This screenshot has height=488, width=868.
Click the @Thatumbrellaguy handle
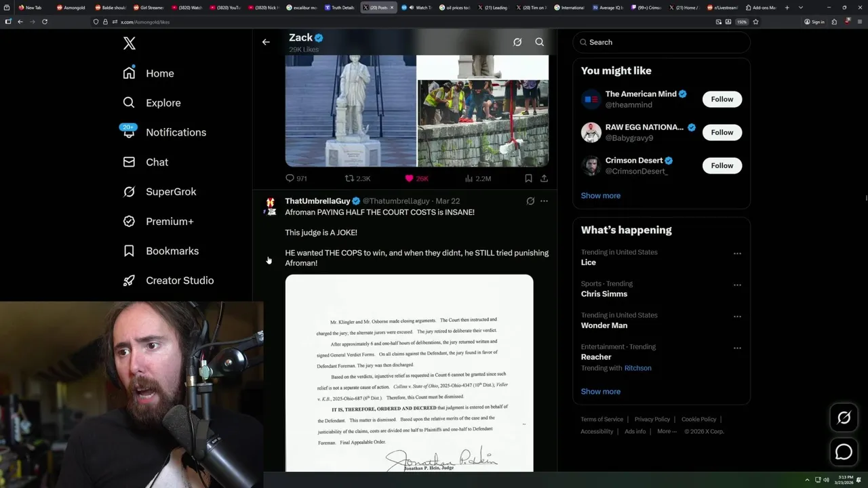396,201
